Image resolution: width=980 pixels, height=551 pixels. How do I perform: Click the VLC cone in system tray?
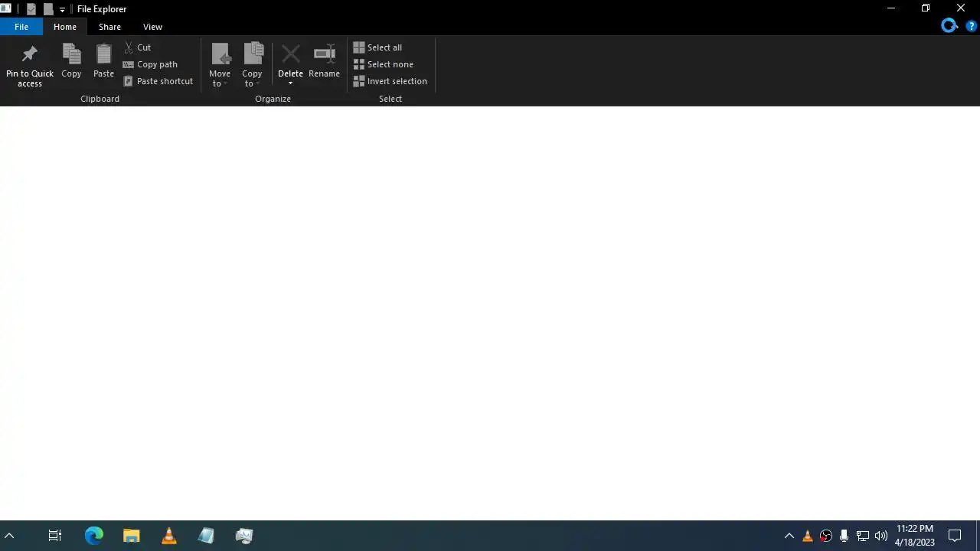pos(808,536)
